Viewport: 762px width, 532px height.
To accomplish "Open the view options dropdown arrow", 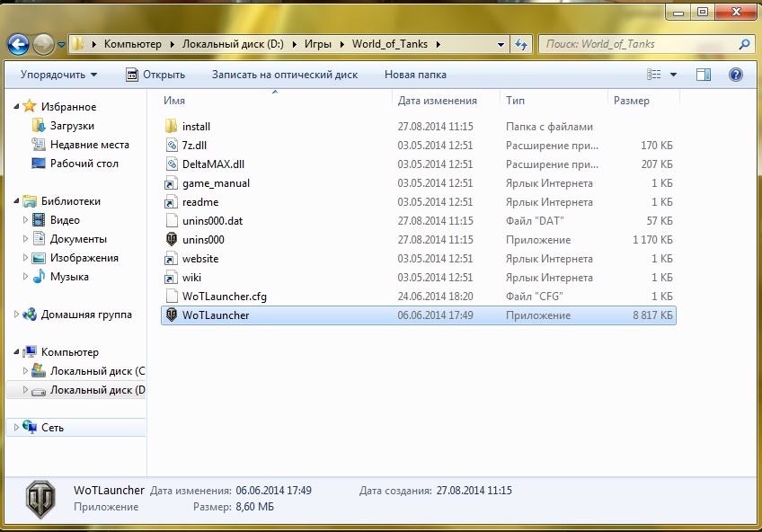I will coord(674,75).
